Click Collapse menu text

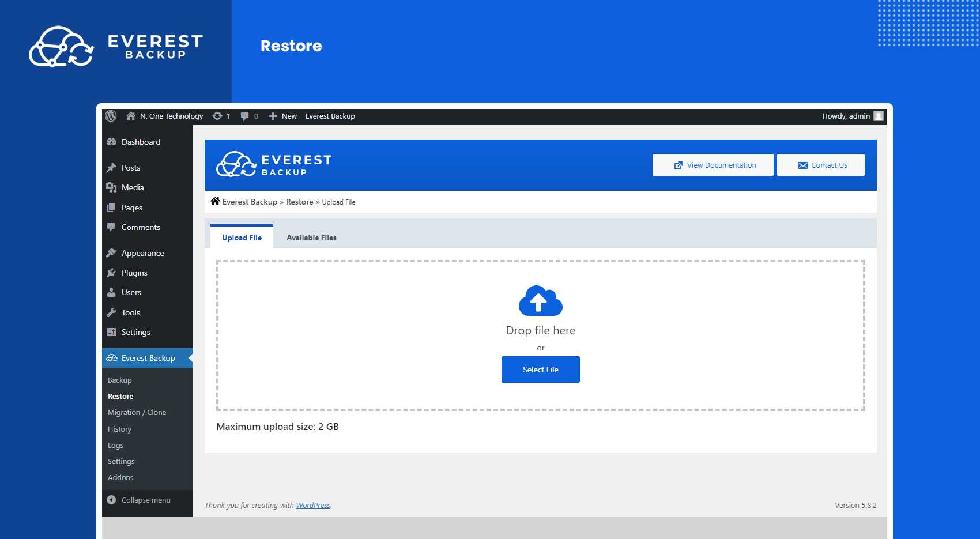(x=146, y=500)
